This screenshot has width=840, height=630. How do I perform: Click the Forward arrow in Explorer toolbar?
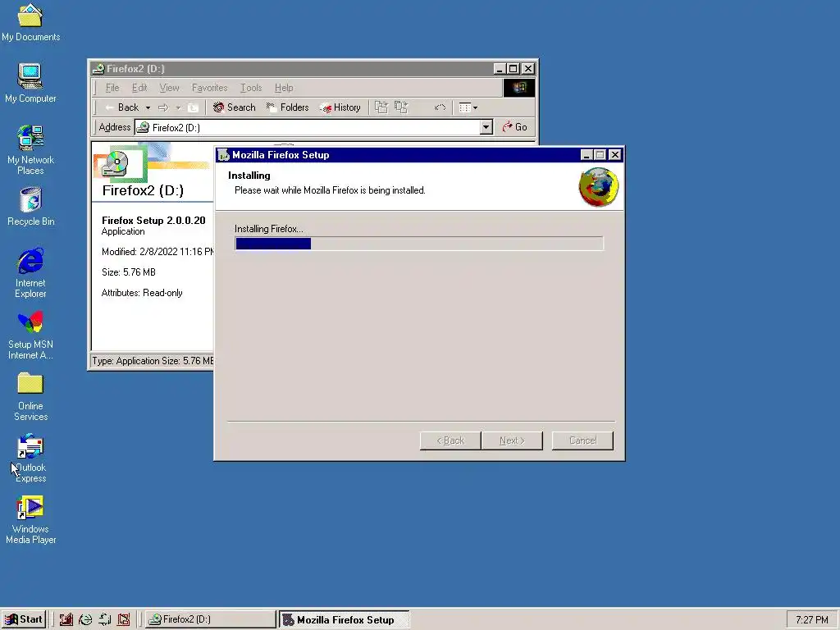coord(163,107)
